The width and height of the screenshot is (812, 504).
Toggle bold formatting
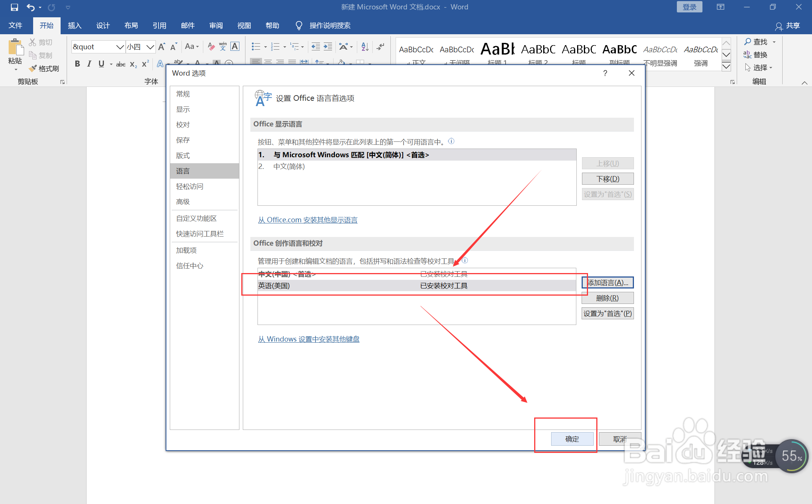click(x=77, y=64)
